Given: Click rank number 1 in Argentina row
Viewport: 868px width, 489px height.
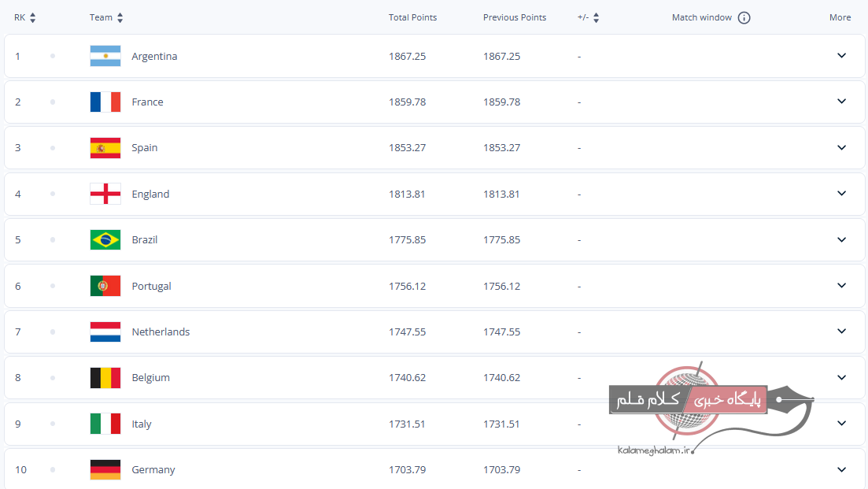Looking at the screenshot, I should [x=18, y=57].
